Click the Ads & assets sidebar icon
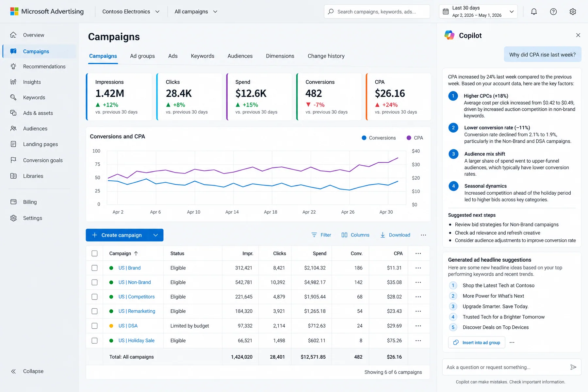Screen dimensions: 588x392 (13, 113)
